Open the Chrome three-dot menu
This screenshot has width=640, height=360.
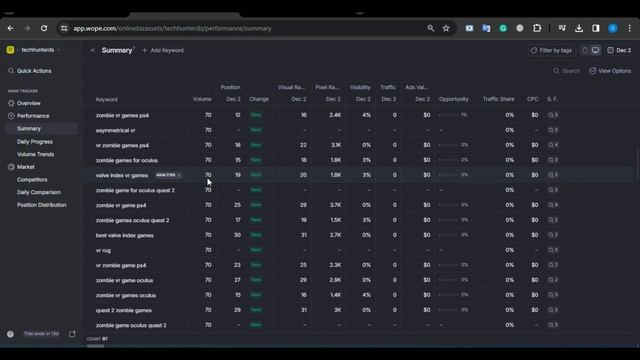point(629,28)
